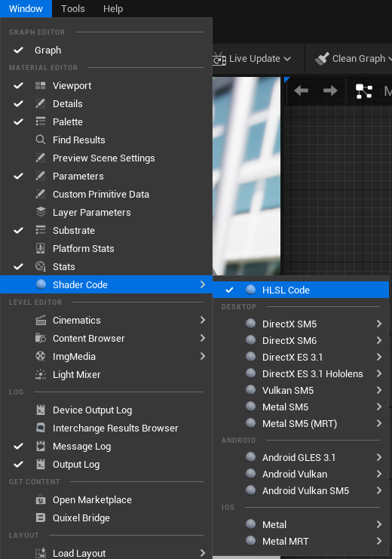392x559 pixels.
Task: Expand the Content Browser submenu arrow
Action: (203, 338)
